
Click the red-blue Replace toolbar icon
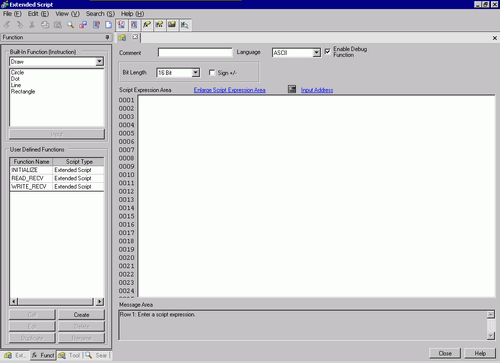(x=83, y=25)
